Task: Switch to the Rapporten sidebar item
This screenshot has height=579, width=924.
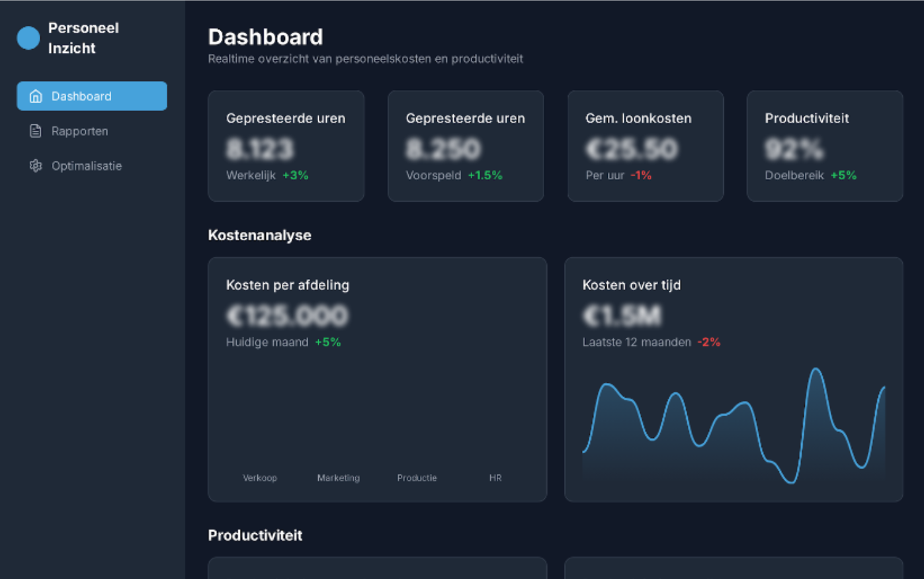Action: click(80, 130)
